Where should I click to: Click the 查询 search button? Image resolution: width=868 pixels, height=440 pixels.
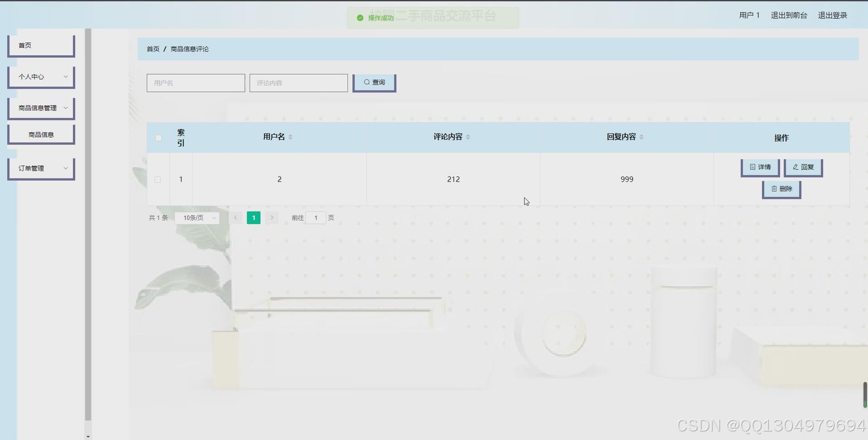tap(374, 83)
